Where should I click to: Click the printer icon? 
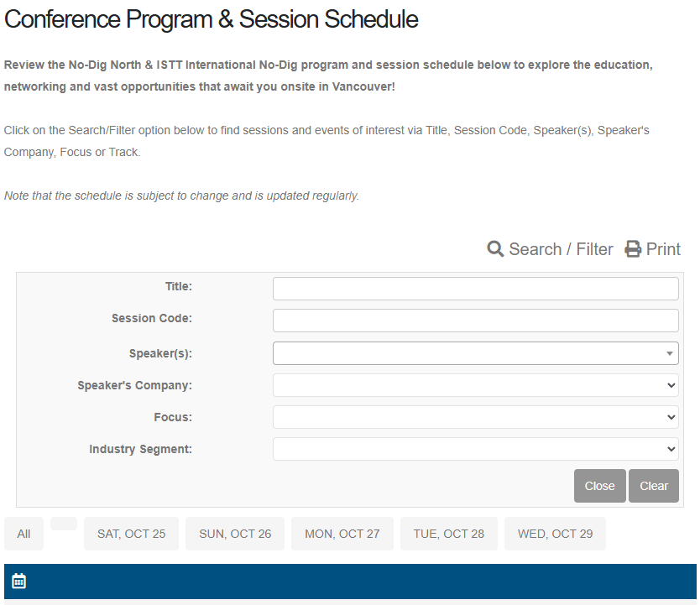tap(633, 249)
